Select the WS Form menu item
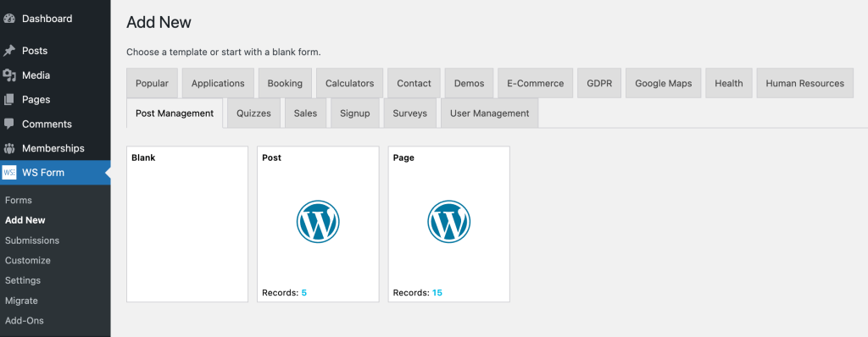868x337 pixels. click(x=55, y=172)
